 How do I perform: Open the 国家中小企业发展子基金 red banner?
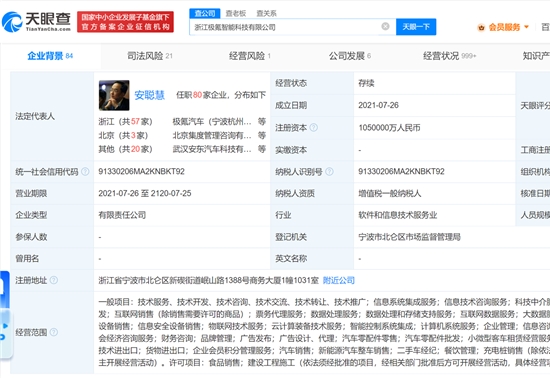125,22
